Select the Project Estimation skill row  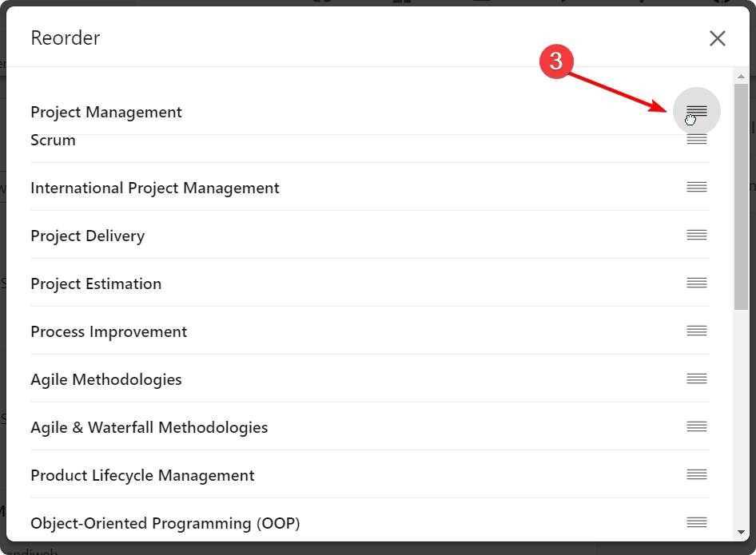click(x=96, y=284)
